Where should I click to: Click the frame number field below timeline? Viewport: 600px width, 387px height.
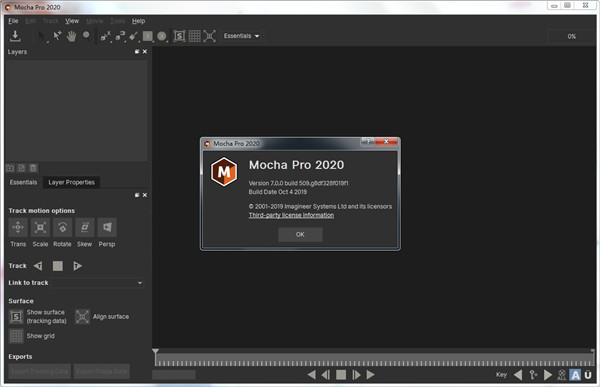(x=174, y=375)
